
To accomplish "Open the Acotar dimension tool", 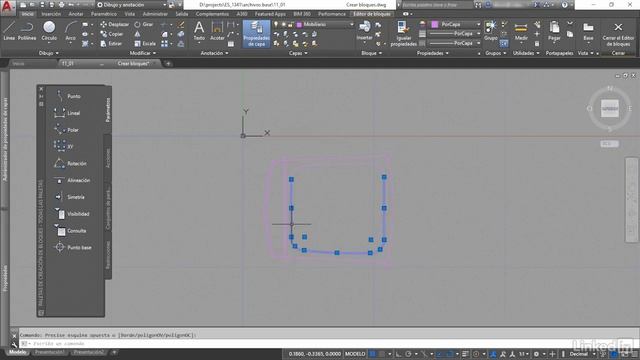I will [217, 31].
